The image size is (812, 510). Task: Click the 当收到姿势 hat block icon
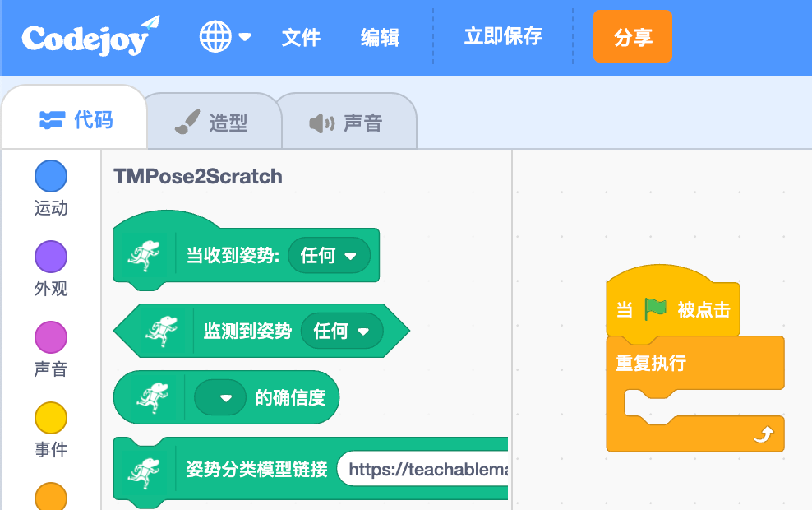pos(145,255)
